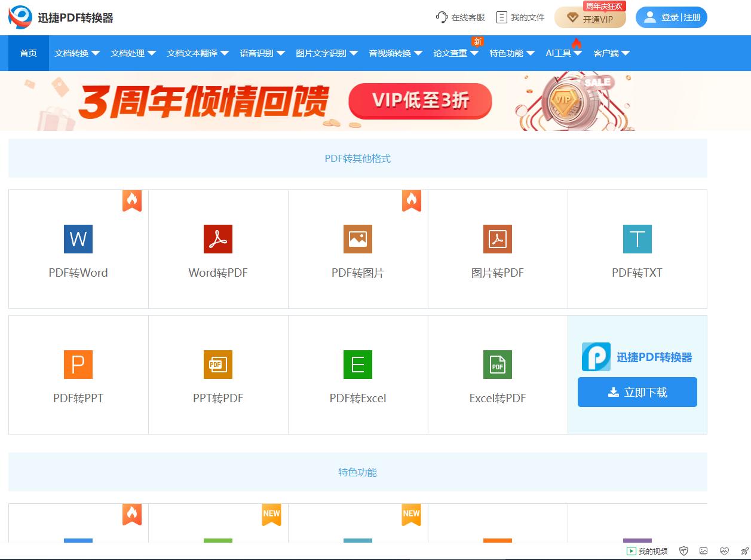The height and width of the screenshot is (560, 751).
Task: Open 我的文件 file manager
Action: (520, 17)
